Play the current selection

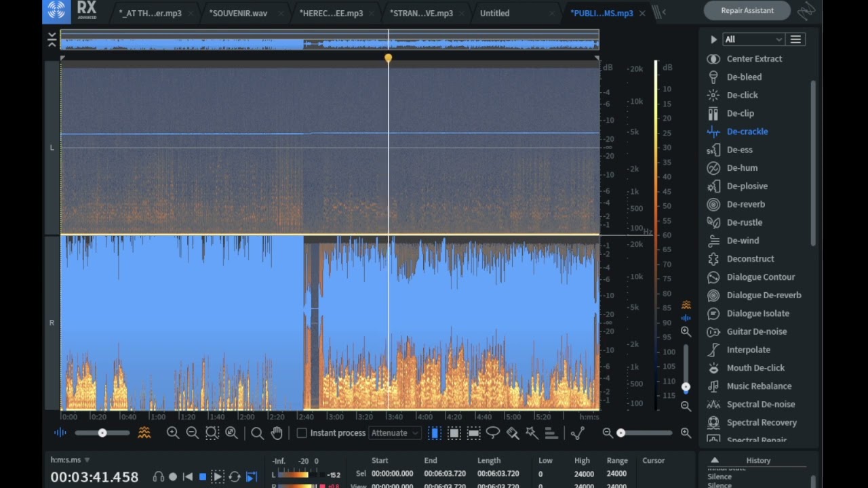pos(218,477)
